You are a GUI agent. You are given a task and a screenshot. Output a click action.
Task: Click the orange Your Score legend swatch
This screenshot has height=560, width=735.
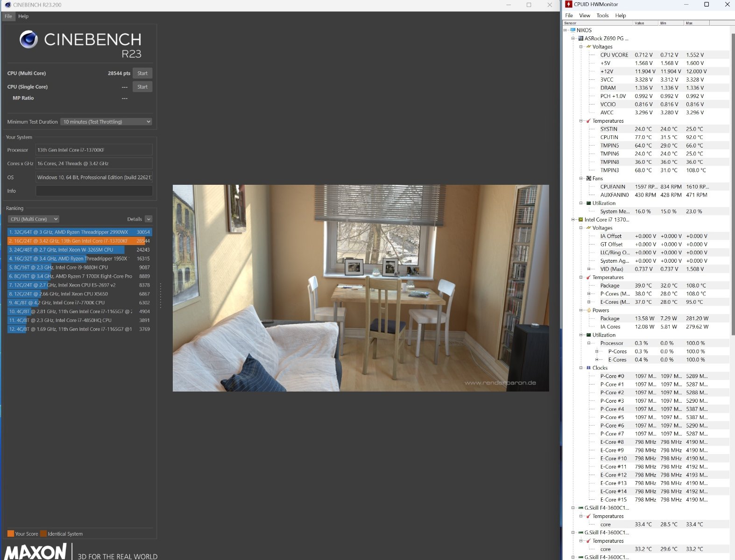(11, 534)
